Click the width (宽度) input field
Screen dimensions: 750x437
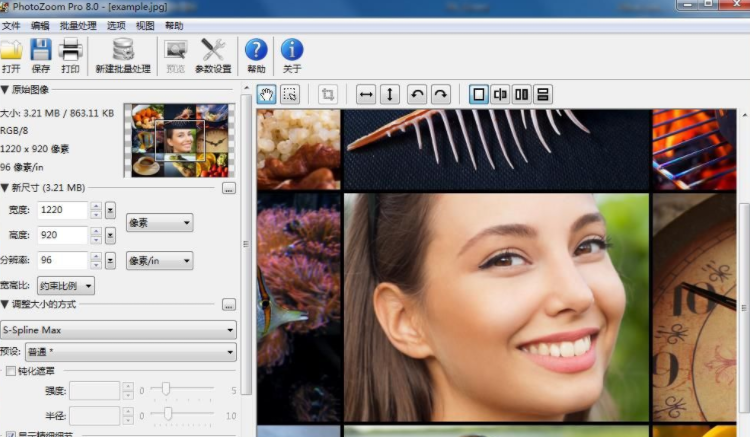click(63, 210)
